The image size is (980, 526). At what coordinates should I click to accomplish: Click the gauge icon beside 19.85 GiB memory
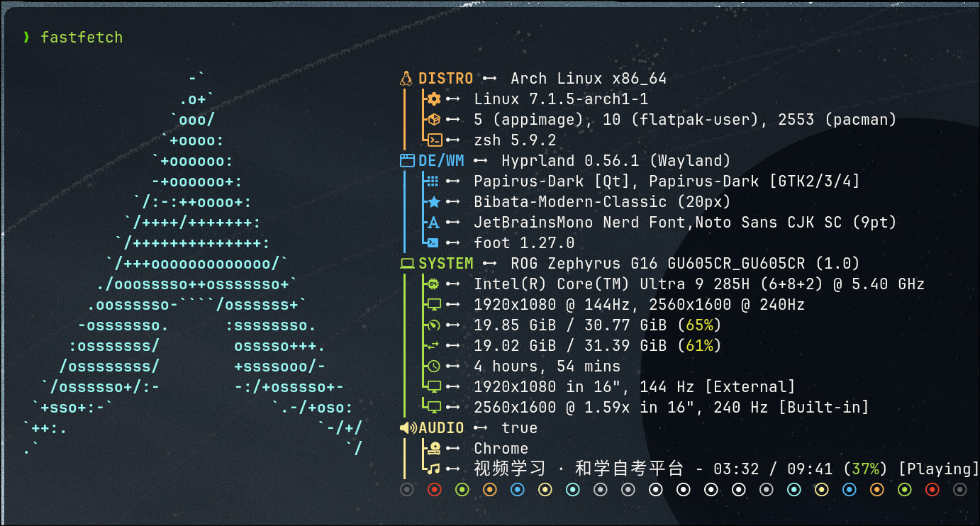tap(434, 325)
